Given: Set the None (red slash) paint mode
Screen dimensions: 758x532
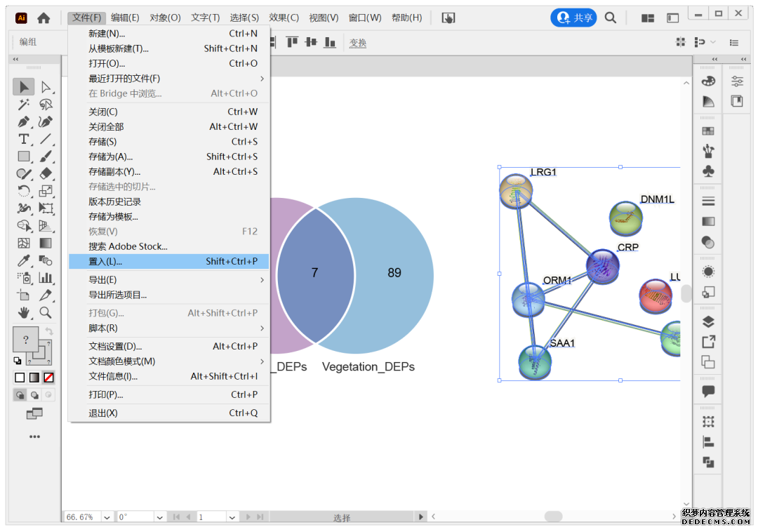Looking at the screenshot, I should coord(48,378).
